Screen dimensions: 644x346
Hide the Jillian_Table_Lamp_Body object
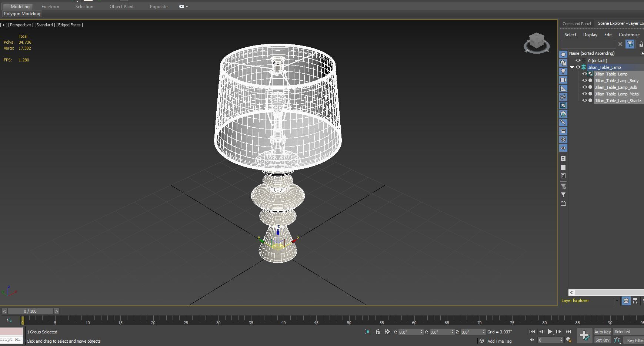pyautogui.click(x=585, y=81)
